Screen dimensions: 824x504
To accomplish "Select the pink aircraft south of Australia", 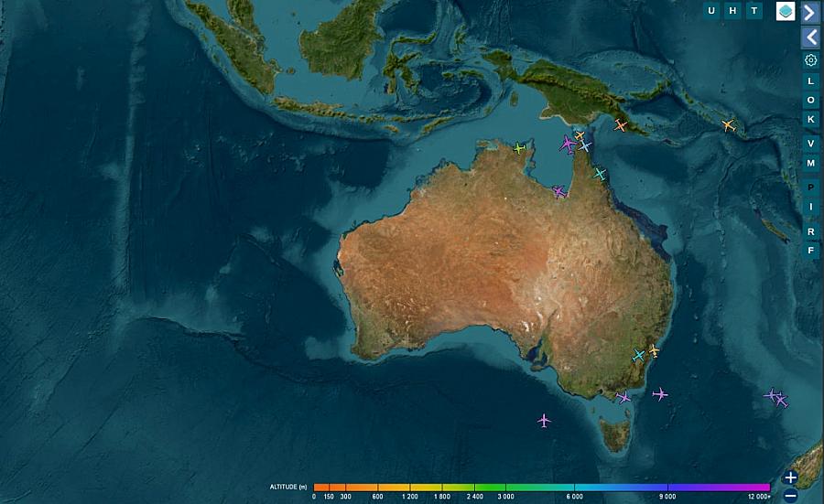I will click(544, 421).
